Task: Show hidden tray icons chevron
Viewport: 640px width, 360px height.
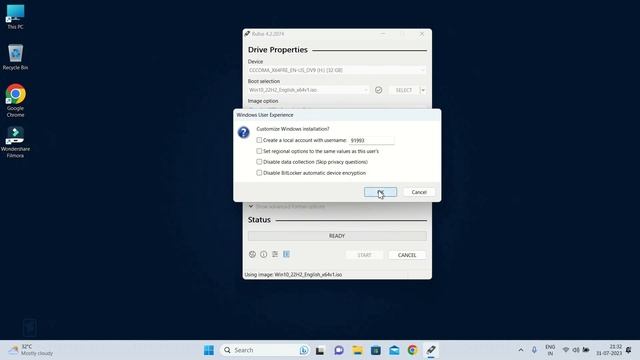Action: [x=520, y=350]
